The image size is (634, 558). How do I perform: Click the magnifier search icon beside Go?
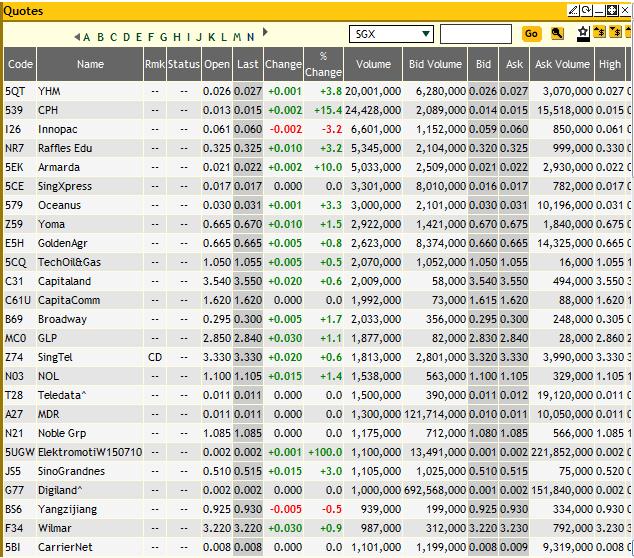557,34
